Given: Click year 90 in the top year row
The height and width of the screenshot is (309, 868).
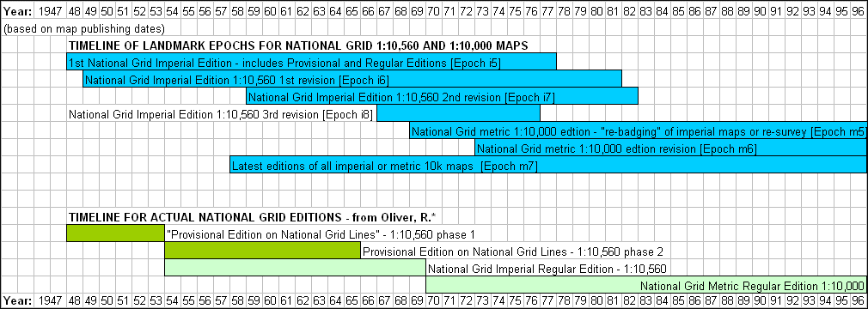Looking at the screenshot, I should point(761,10).
